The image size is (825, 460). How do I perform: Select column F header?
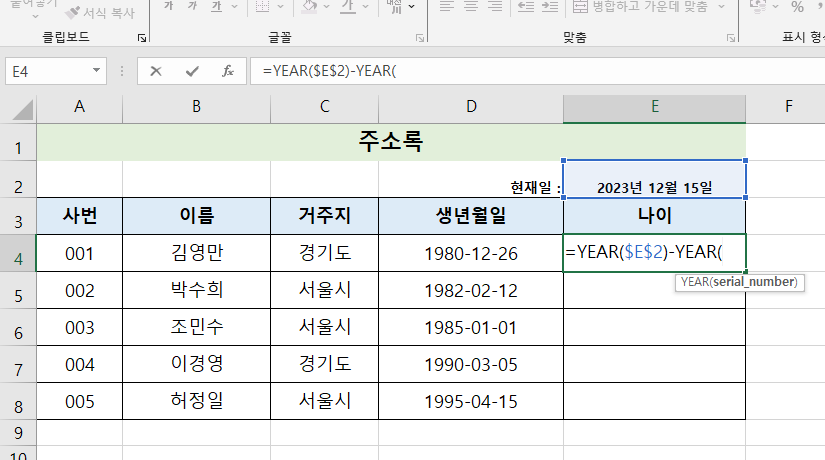pos(788,107)
